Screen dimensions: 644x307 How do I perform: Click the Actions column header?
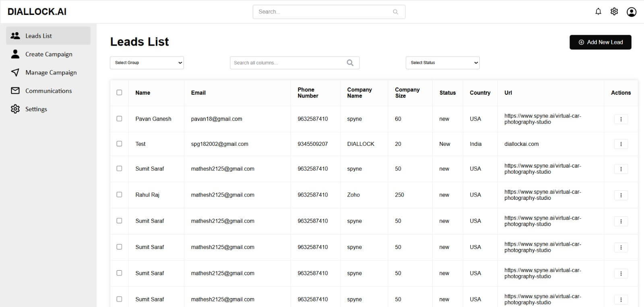pos(621,93)
